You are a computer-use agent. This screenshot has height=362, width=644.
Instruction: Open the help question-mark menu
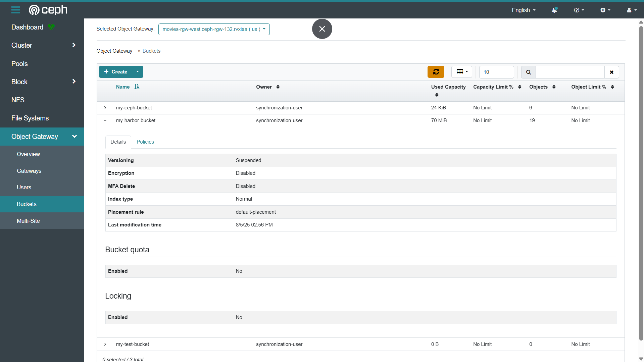coord(579,10)
